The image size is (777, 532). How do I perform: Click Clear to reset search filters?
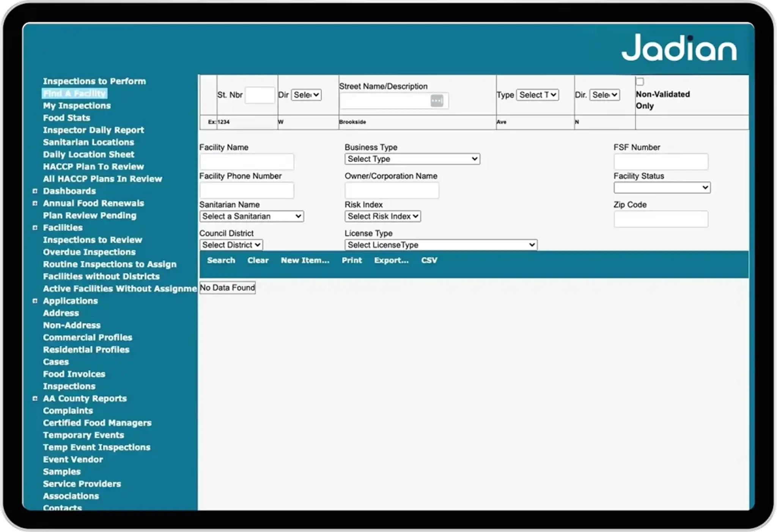click(258, 260)
